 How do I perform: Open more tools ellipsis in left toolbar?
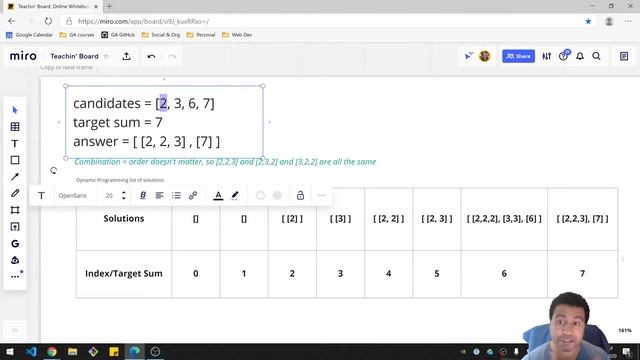tap(15, 276)
